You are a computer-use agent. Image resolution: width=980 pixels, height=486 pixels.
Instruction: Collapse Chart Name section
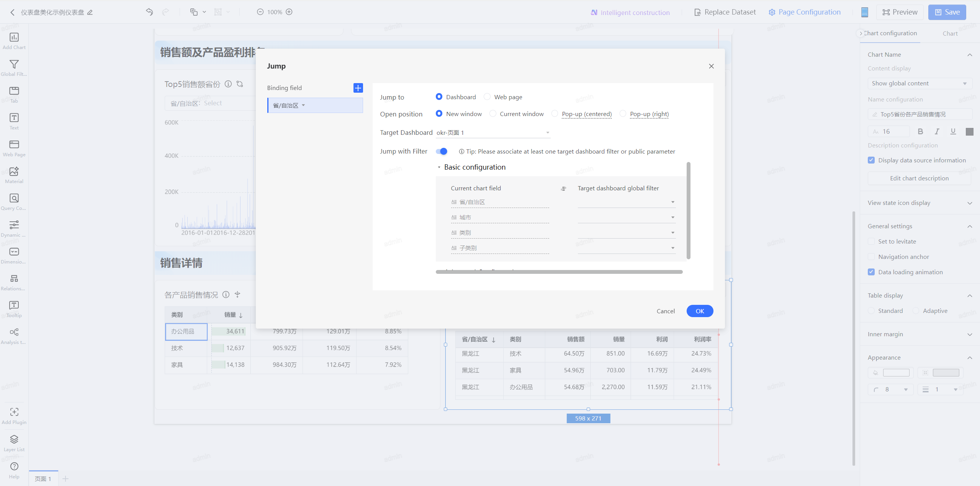(970, 55)
